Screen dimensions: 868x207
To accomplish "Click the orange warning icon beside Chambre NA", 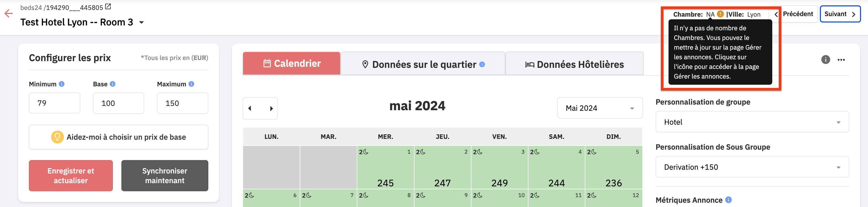I will (x=720, y=14).
